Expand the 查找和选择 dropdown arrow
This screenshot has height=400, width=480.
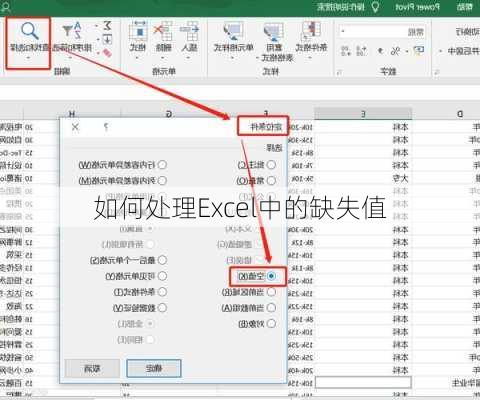pos(28,57)
